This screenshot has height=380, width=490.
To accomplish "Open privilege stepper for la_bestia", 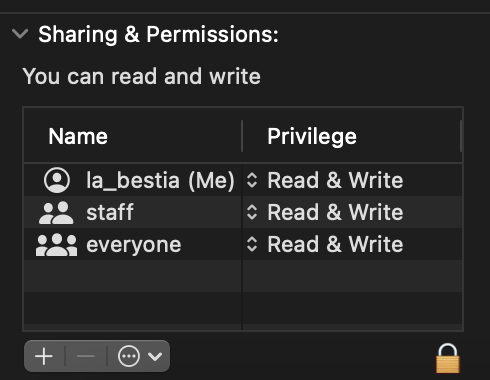I will tap(252, 180).
